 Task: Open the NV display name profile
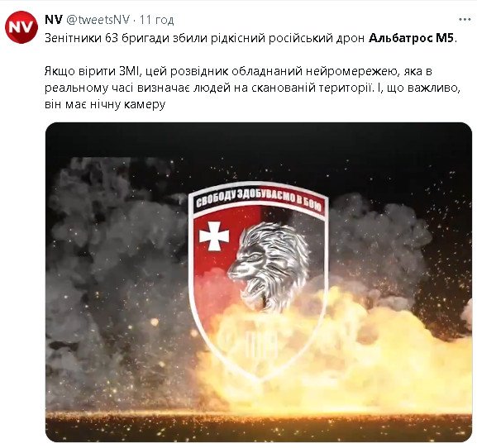(x=54, y=20)
